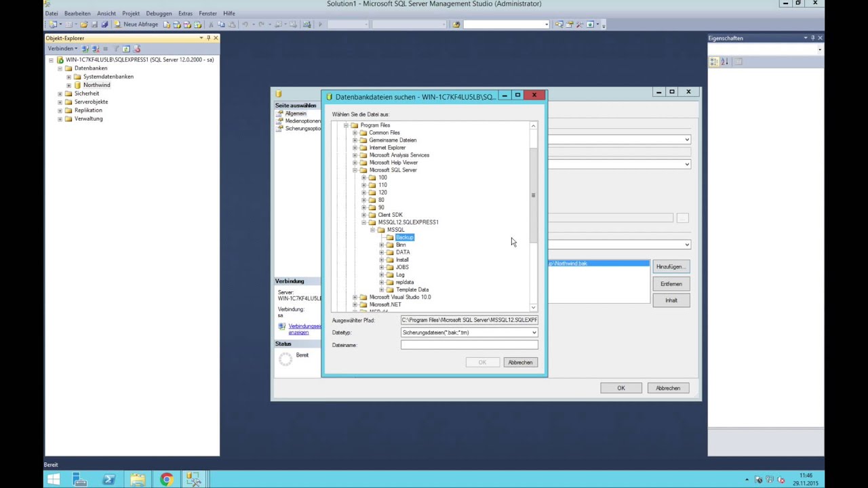Click the Dateiname input field
This screenshot has width=868, height=488.
(469, 345)
